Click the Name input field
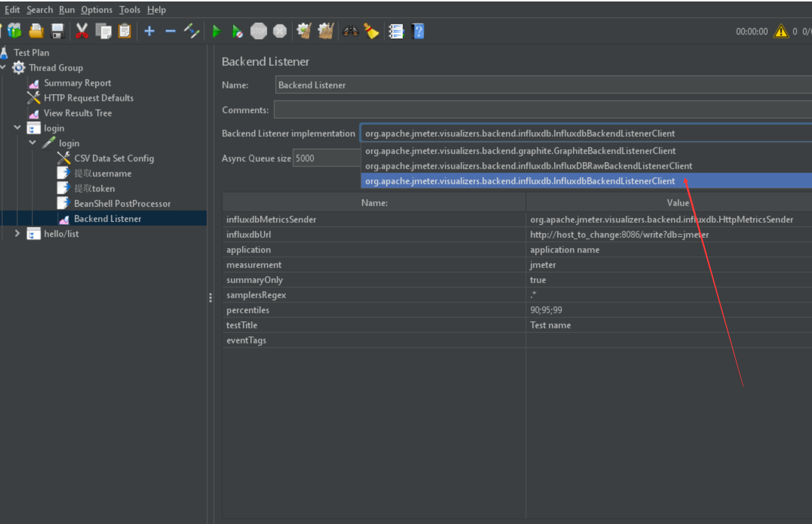The width and height of the screenshot is (812, 524). tap(543, 85)
